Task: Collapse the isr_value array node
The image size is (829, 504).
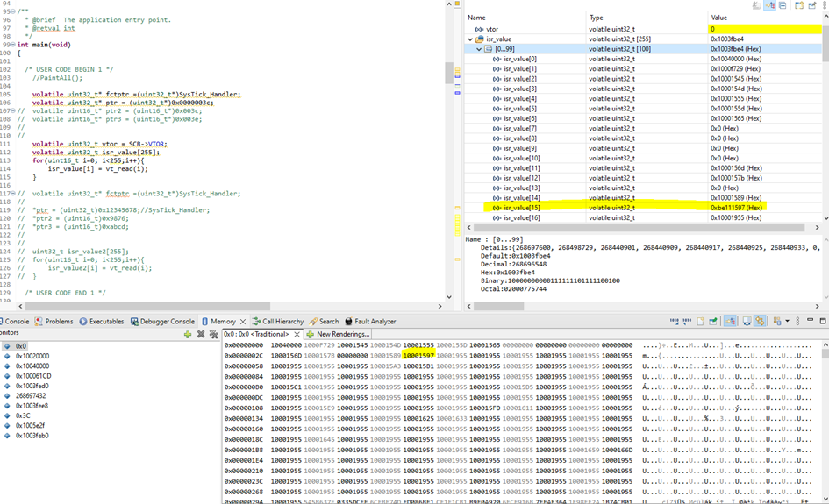Action: 471,39
